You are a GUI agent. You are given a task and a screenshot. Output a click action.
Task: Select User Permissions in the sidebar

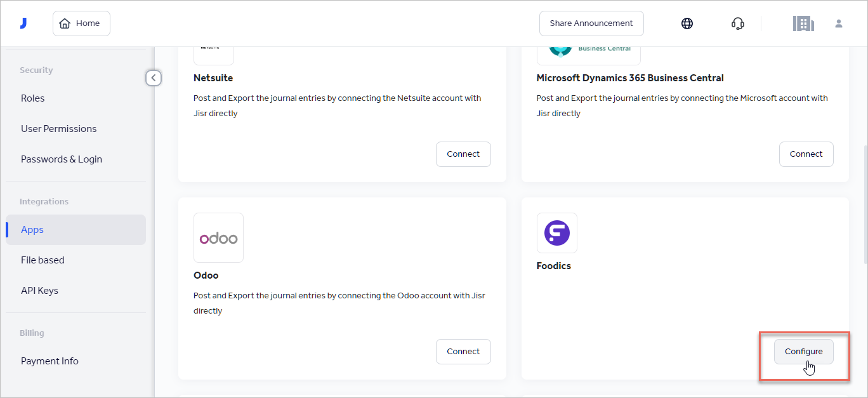[58, 129]
